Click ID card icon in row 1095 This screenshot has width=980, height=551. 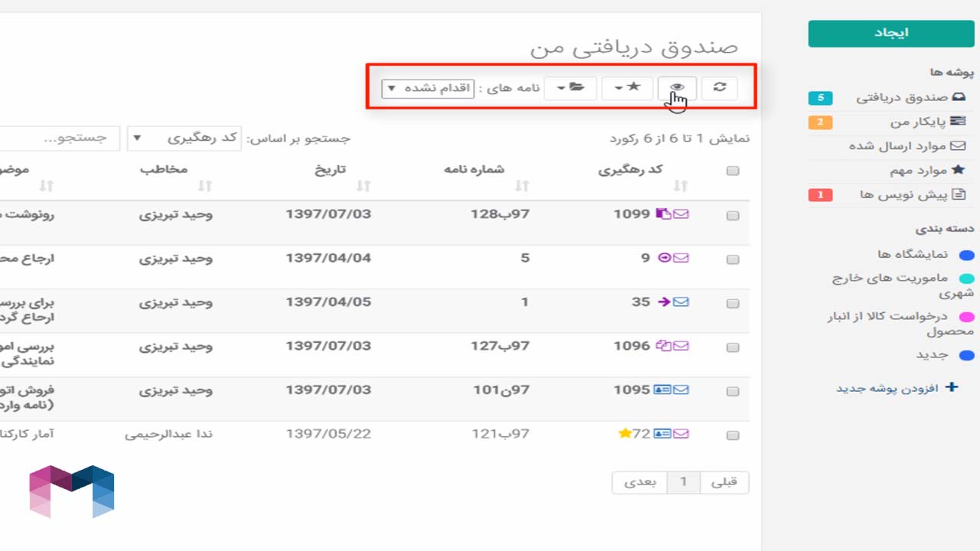click(x=661, y=390)
